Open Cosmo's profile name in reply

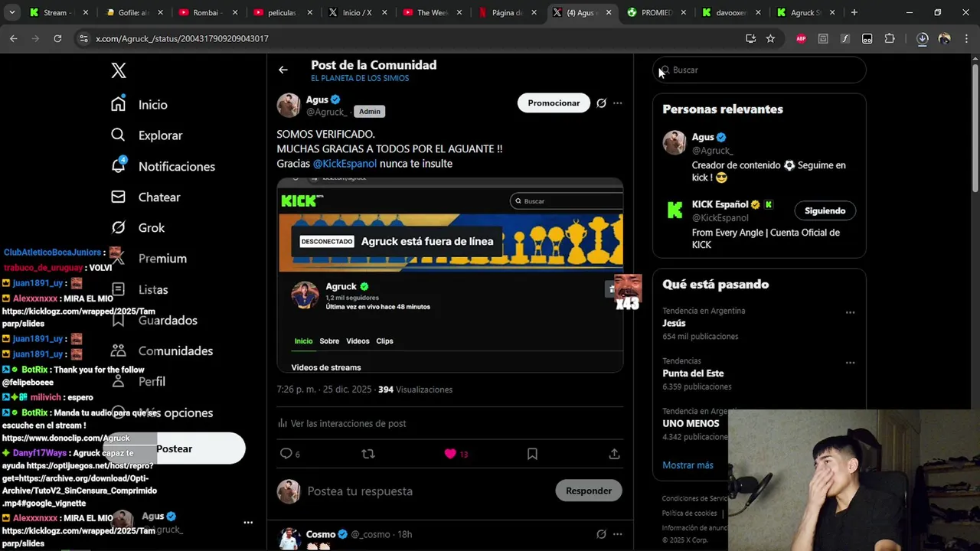(321, 534)
